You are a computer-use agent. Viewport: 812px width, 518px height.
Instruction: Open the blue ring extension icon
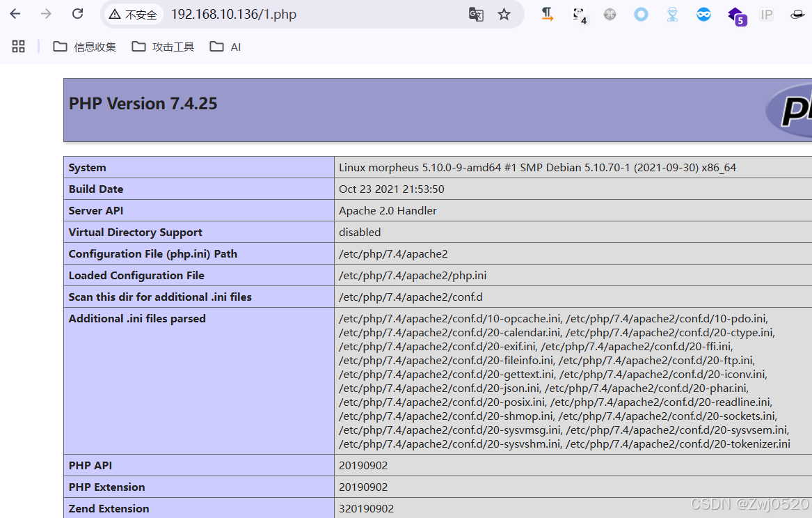coord(641,15)
